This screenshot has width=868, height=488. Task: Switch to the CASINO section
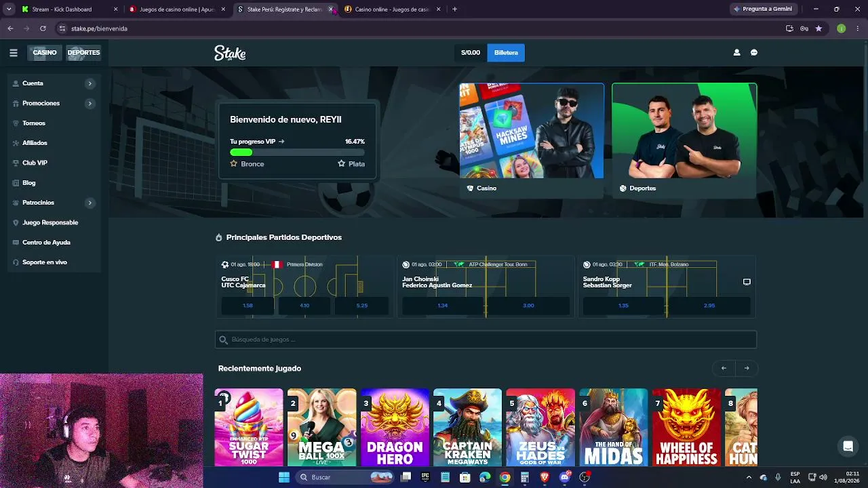tap(45, 53)
